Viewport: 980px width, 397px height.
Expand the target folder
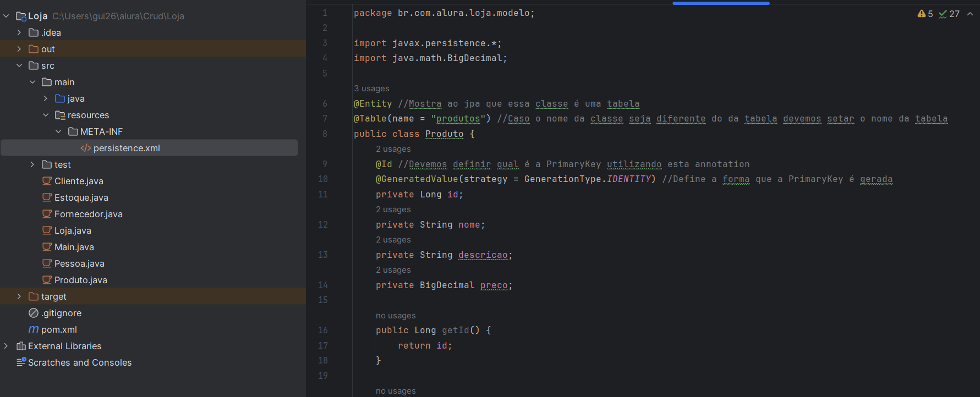19,296
